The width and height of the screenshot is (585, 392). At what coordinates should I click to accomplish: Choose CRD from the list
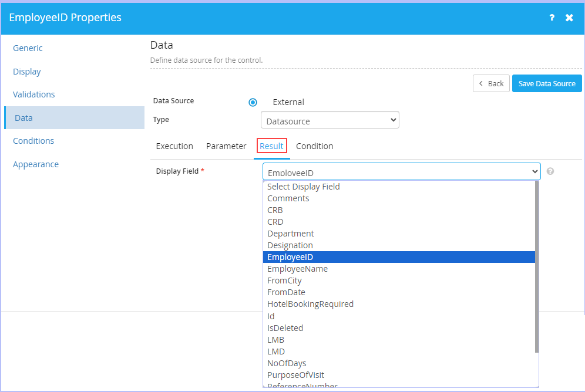399,222
